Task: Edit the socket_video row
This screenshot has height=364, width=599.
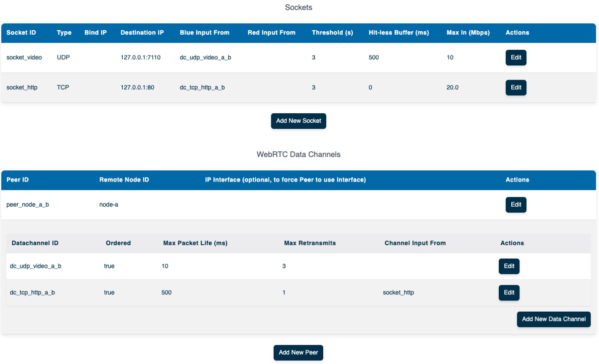Action: coord(516,57)
